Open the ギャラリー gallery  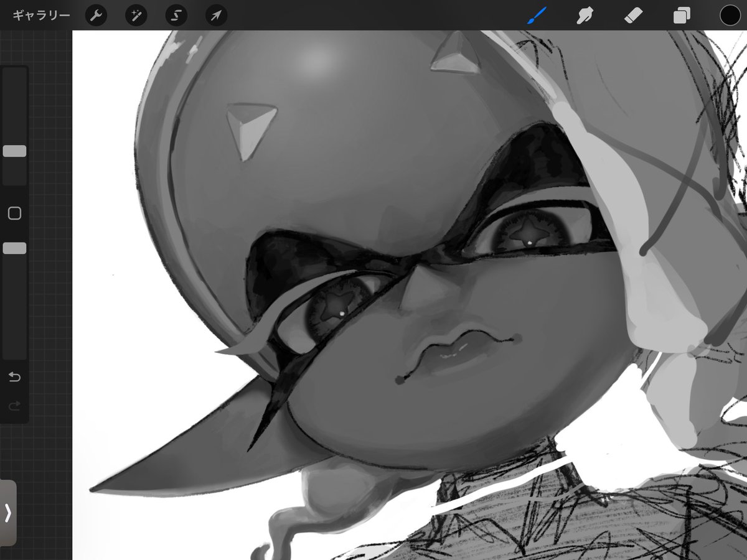click(x=41, y=16)
